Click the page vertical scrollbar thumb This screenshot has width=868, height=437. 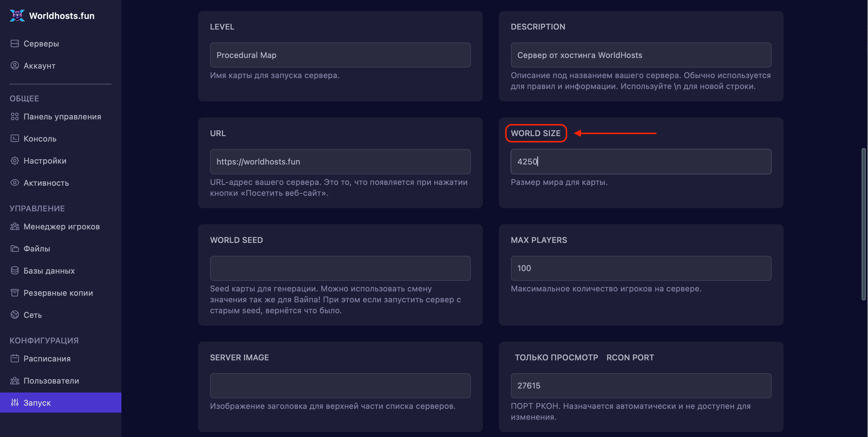863,224
